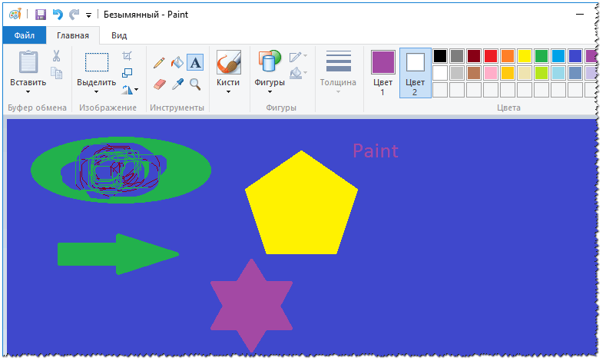Click the Redo arrow in title bar
606x364 pixels.
[x=74, y=15]
